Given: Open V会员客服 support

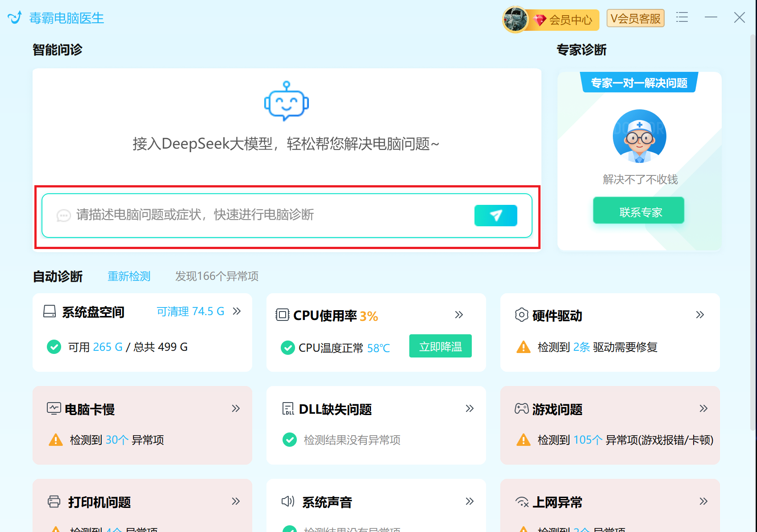Looking at the screenshot, I should [636, 18].
